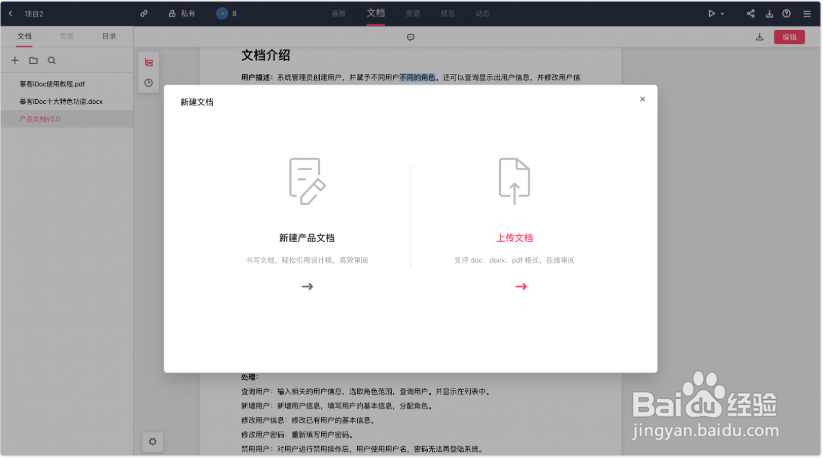Add new document with plus icon
The height and width of the screenshot is (459, 823).
coord(15,60)
